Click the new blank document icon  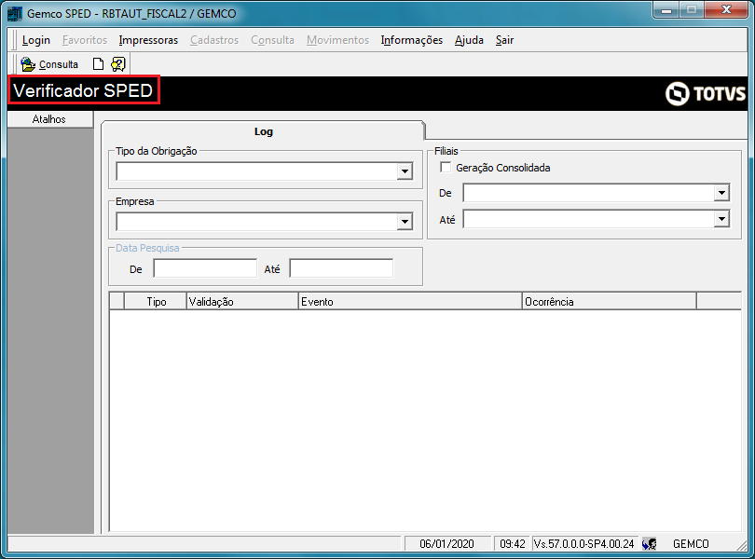tap(98, 64)
